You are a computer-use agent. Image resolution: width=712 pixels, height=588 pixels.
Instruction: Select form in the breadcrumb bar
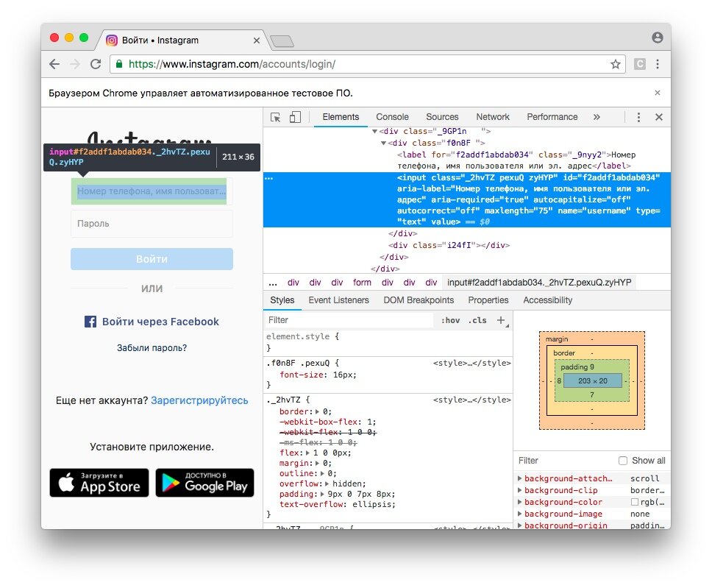tap(362, 283)
